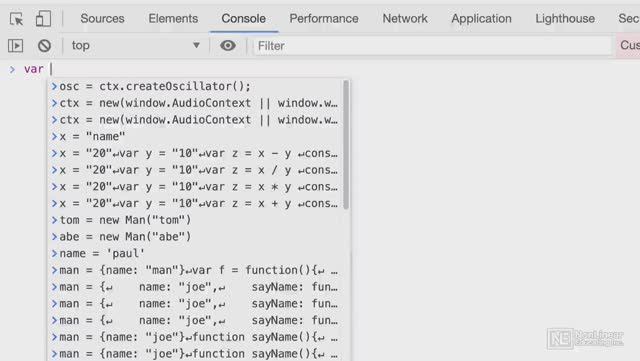The height and width of the screenshot is (361, 640).
Task: Select suggestion osc = ctx.createOscillator();
Action: click(195, 86)
